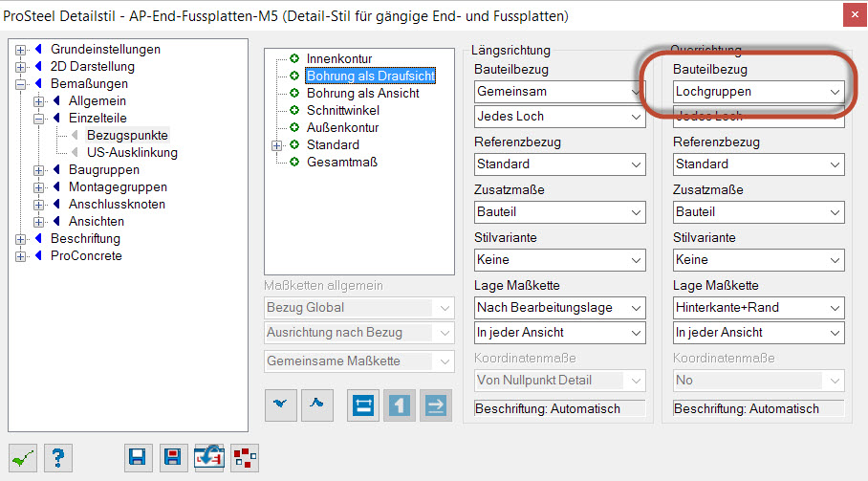Open Hinterkante+Rand dropdown

758,308
